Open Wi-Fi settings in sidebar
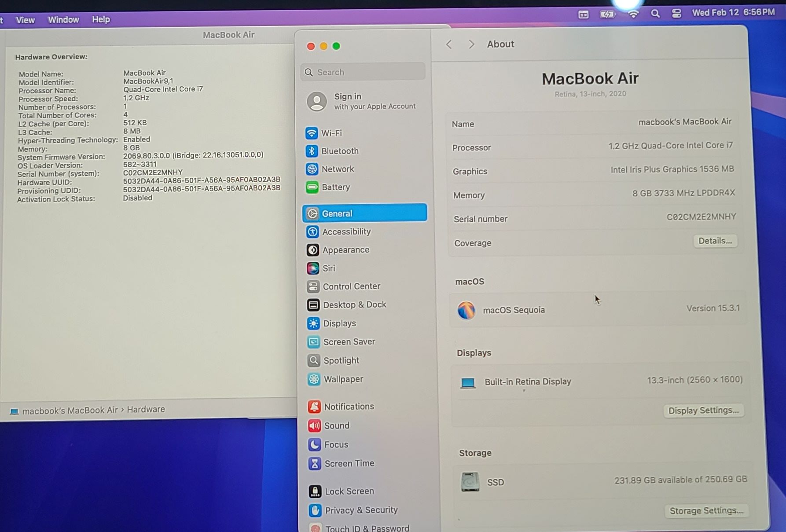The width and height of the screenshot is (786, 532). (x=331, y=133)
